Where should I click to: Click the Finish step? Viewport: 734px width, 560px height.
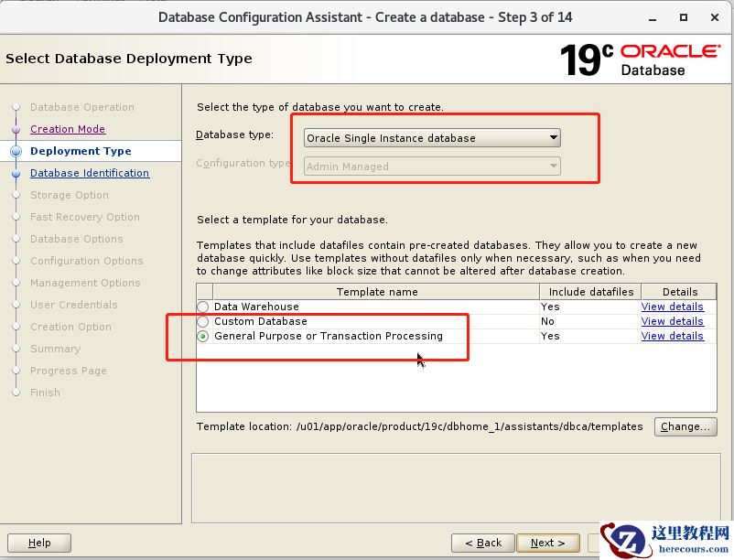pos(45,393)
